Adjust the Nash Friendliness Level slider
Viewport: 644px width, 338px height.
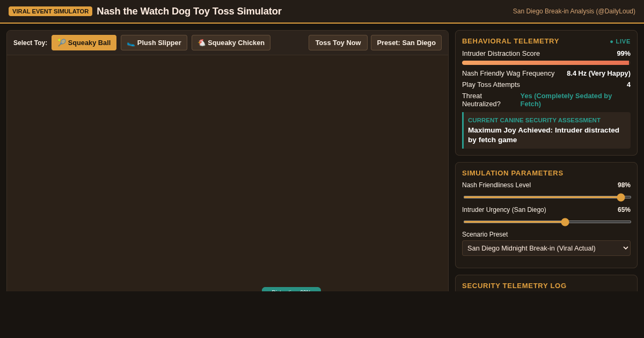[x=547, y=197]
